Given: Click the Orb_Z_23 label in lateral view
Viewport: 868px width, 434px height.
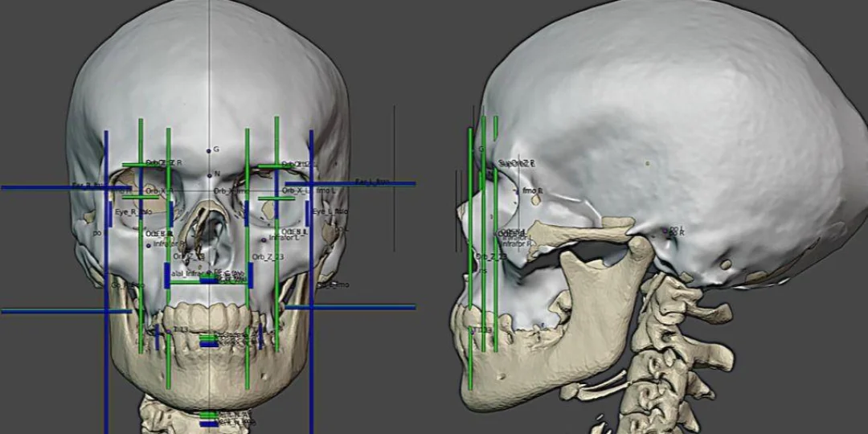Looking at the screenshot, I should (491, 257).
